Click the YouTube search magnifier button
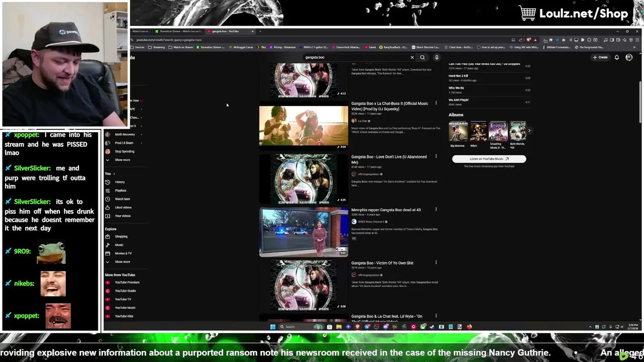 tap(423, 57)
